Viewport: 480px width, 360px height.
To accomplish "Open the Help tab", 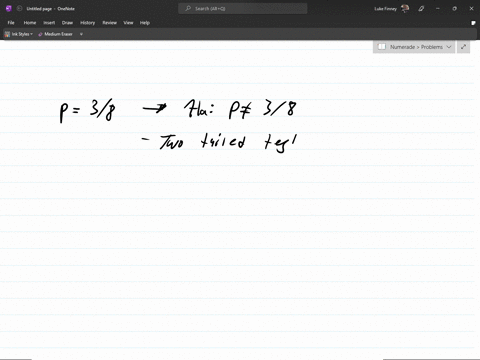I will [145, 23].
